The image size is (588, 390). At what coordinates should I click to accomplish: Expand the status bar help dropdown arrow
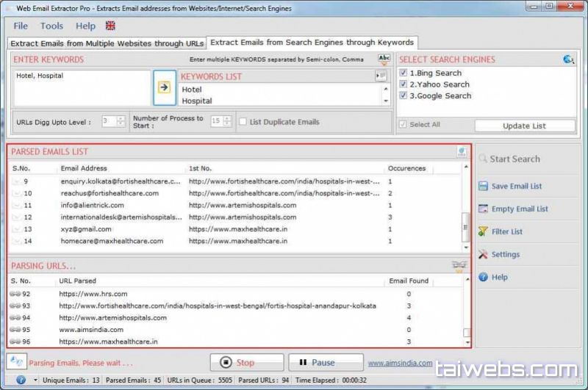[34, 380]
